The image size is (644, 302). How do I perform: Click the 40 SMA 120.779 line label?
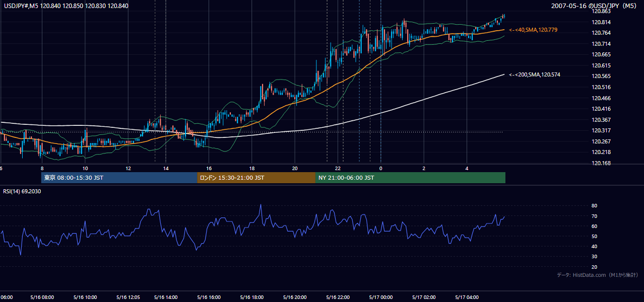pyautogui.click(x=533, y=30)
